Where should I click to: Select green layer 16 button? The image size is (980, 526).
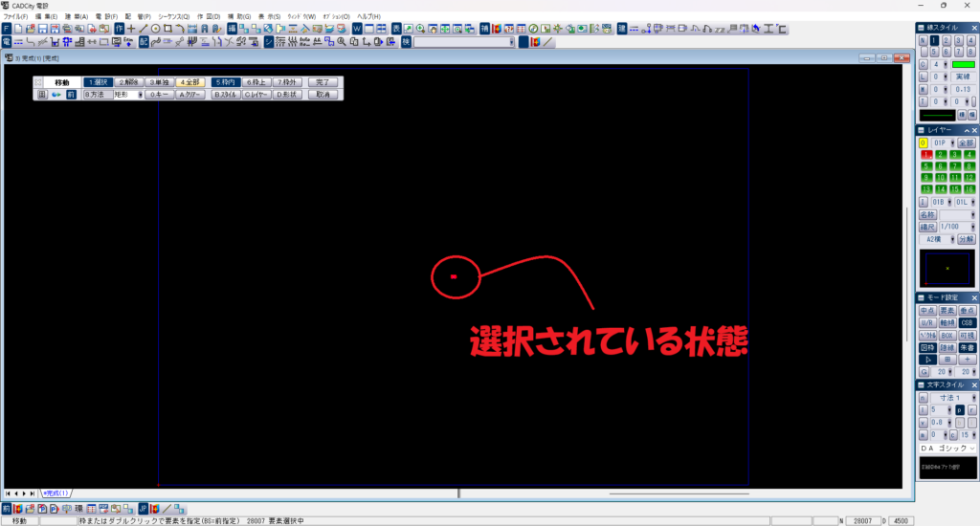tap(969, 189)
